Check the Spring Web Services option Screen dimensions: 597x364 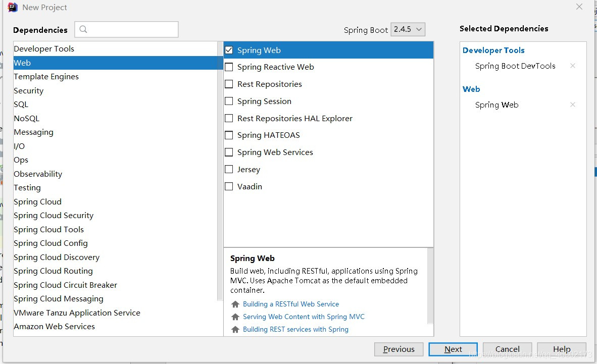pyautogui.click(x=229, y=152)
